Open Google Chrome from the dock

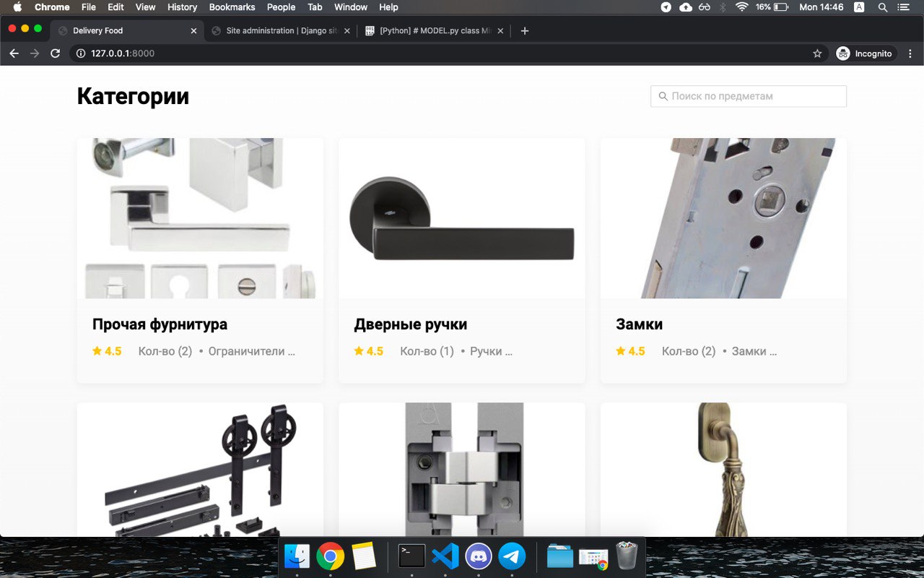coord(331,556)
